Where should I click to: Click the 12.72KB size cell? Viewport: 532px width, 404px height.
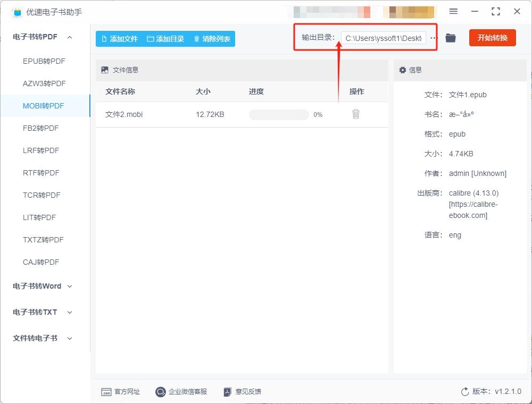pos(210,115)
